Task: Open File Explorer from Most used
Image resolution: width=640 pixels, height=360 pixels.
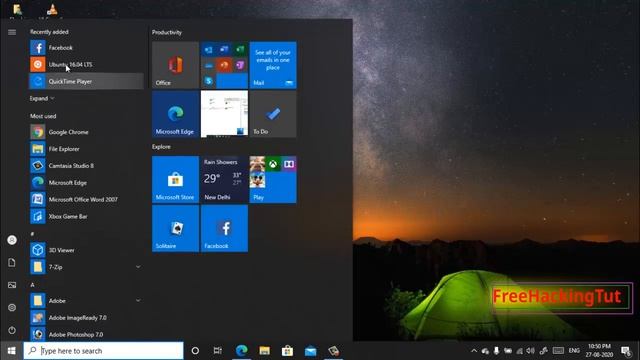Action: [x=86, y=149]
